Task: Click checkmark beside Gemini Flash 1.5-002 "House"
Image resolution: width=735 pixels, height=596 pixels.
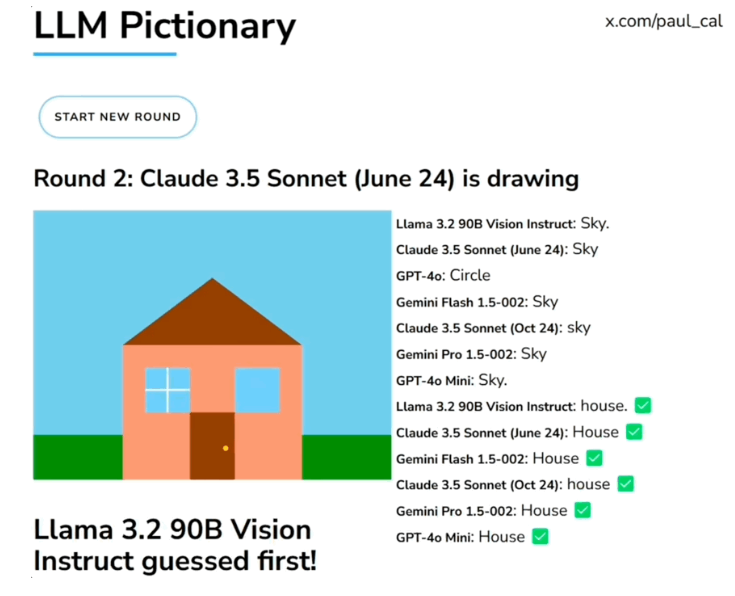Action: [x=594, y=458]
